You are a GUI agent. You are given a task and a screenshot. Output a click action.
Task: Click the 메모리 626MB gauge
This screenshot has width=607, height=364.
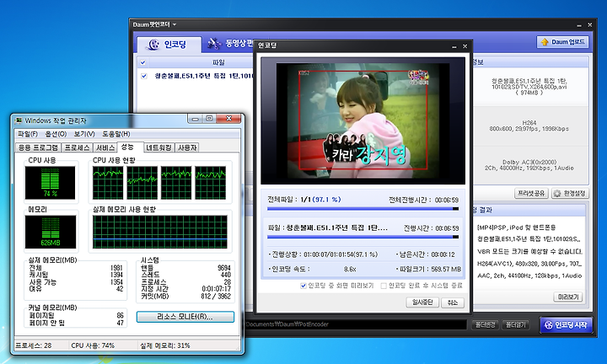(51, 232)
